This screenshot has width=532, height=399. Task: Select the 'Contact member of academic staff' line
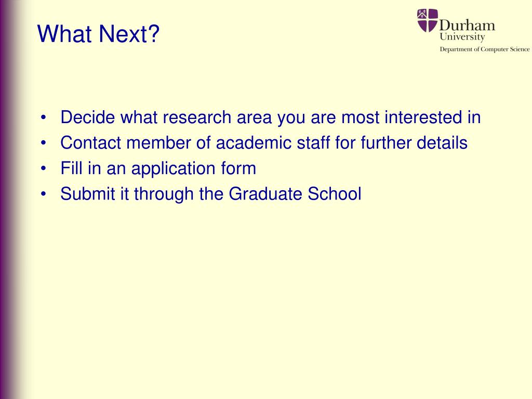[264, 143]
